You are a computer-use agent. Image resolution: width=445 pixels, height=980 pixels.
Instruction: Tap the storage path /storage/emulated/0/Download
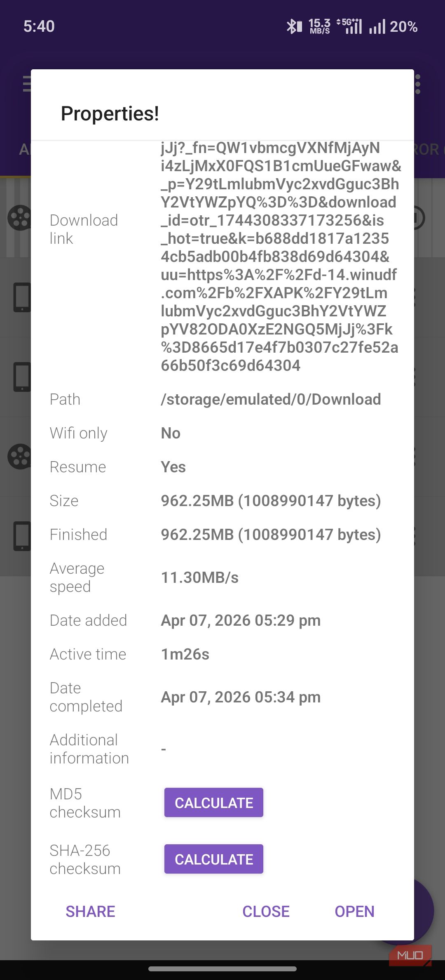(271, 399)
